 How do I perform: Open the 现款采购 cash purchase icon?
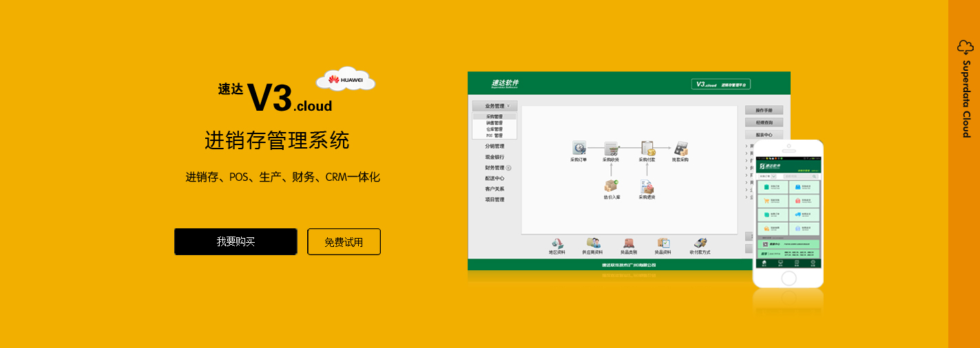click(680, 148)
